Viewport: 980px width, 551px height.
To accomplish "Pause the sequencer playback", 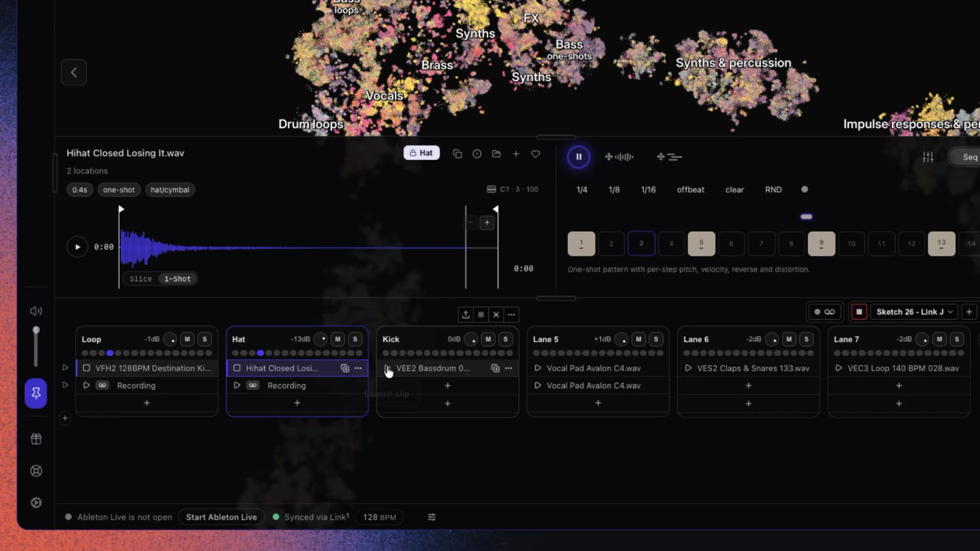I will pos(578,157).
